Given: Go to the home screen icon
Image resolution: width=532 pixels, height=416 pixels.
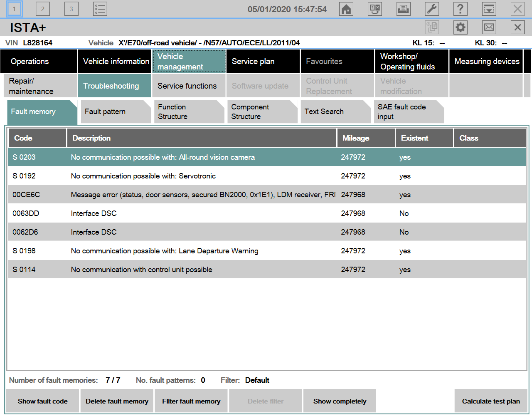Looking at the screenshot, I should point(346,9).
